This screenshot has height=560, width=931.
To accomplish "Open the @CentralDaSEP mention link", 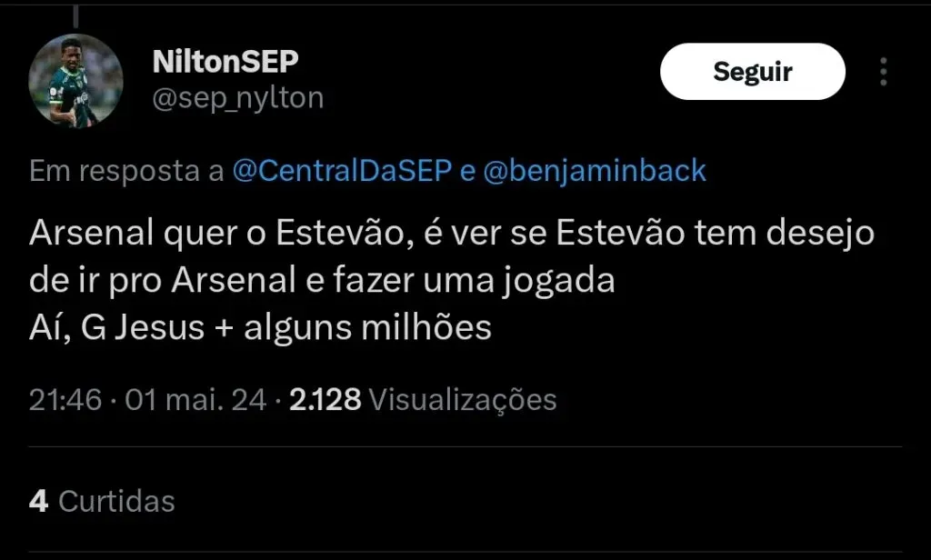I will pyautogui.click(x=342, y=171).
